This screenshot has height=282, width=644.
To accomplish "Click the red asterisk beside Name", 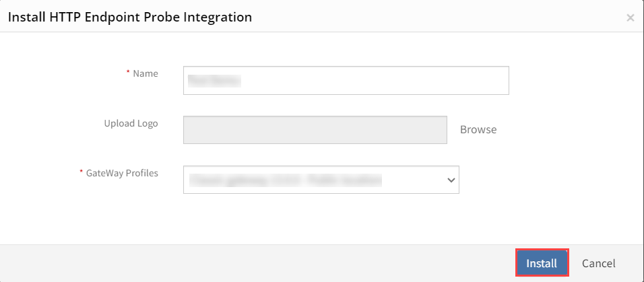I will click(128, 73).
